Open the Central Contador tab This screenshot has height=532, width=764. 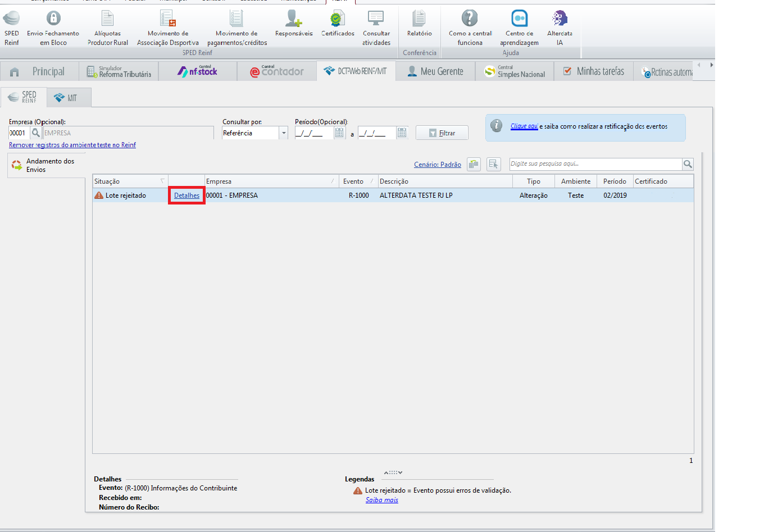[x=277, y=72]
